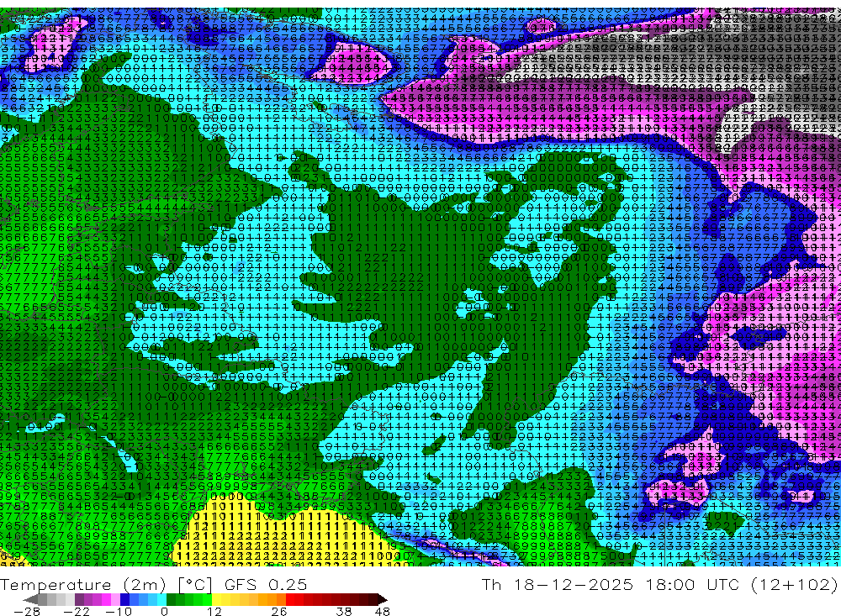Click the "0" legend label
Image resolution: width=841 pixels, height=616 pixels.
point(164,611)
